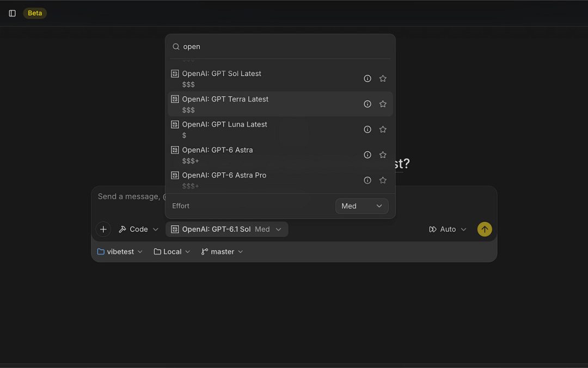Open the vibetest project dropdown
588x368 pixels.
click(x=120, y=252)
